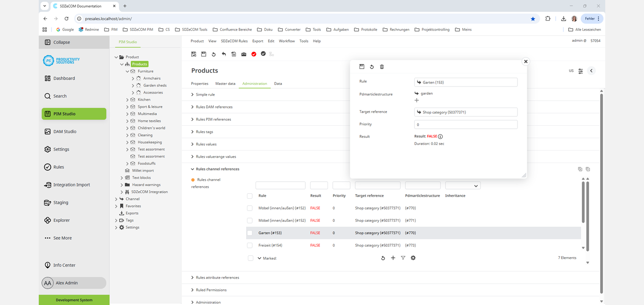Expand the Kitchen node in the product tree
This screenshot has height=305, width=644.
[x=127, y=100]
